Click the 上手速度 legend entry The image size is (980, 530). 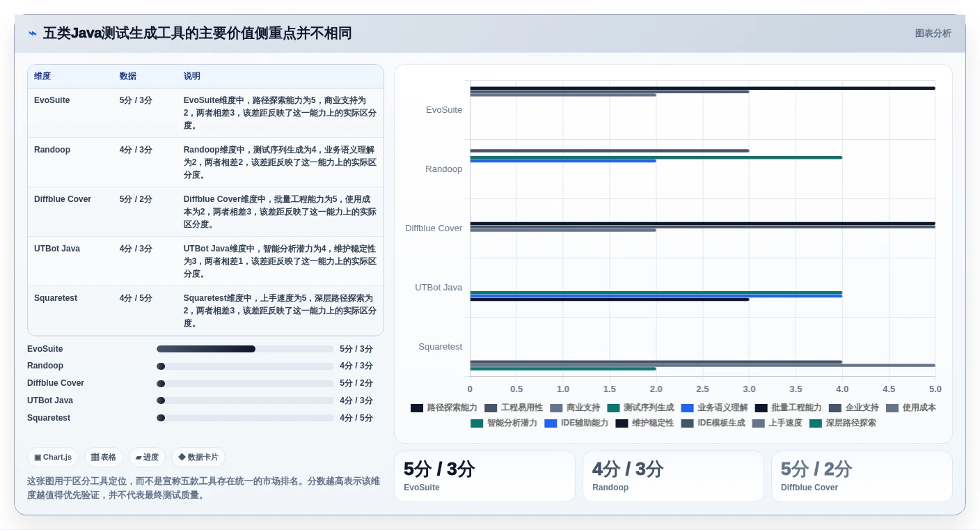click(777, 423)
